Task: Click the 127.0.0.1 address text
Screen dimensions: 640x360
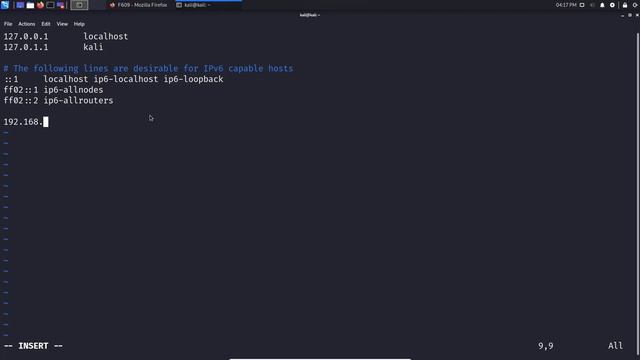Action: click(26, 36)
